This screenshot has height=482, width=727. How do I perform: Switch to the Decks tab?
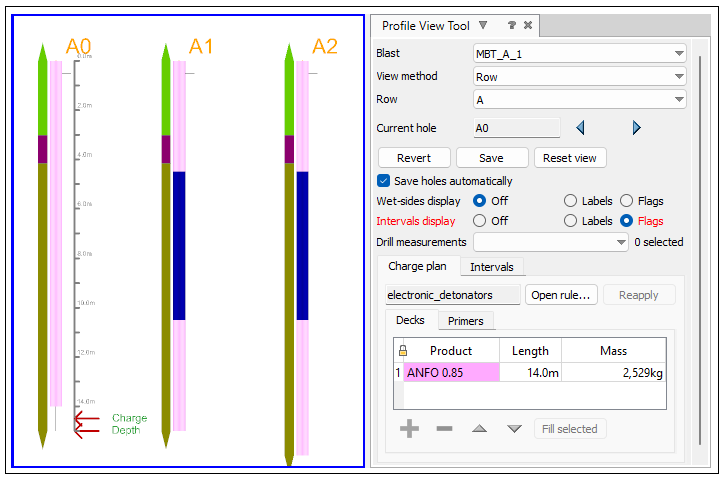click(x=410, y=320)
